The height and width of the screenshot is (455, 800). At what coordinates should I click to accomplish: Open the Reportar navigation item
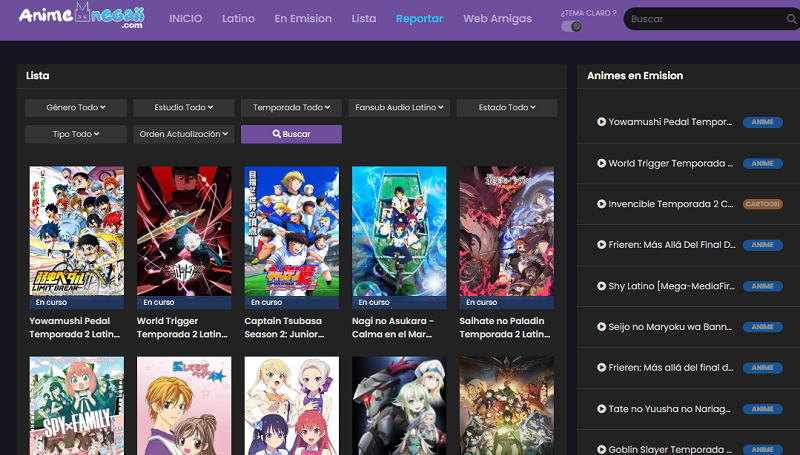pos(419,19)
